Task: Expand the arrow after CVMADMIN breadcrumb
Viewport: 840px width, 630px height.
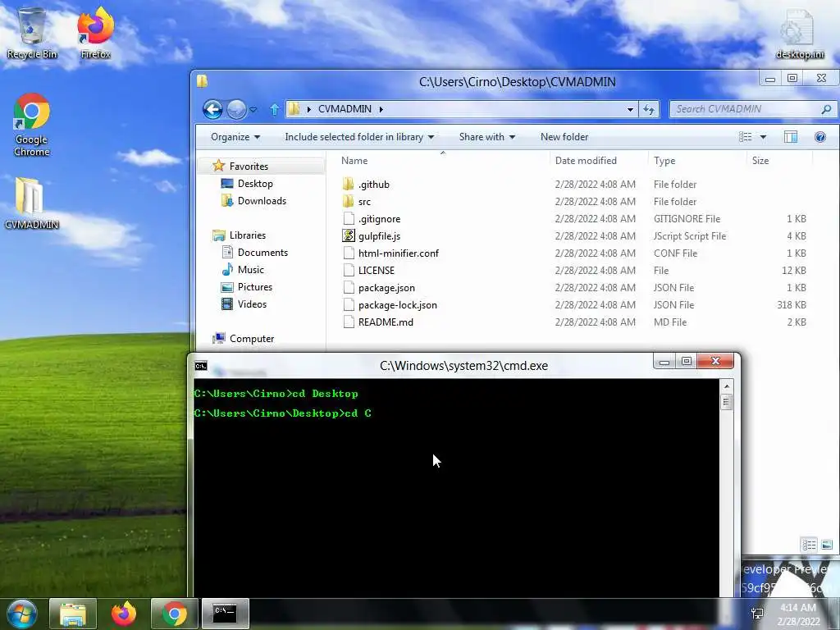Action: click(381, 109)
